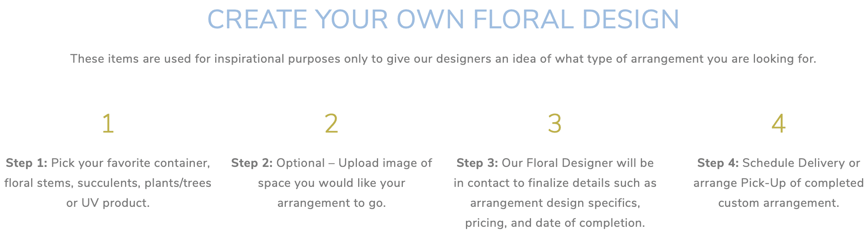Click 'floral stems, succulents, plants/trees' line
This screenshot has height=234, width=868.
coord(108,183)
